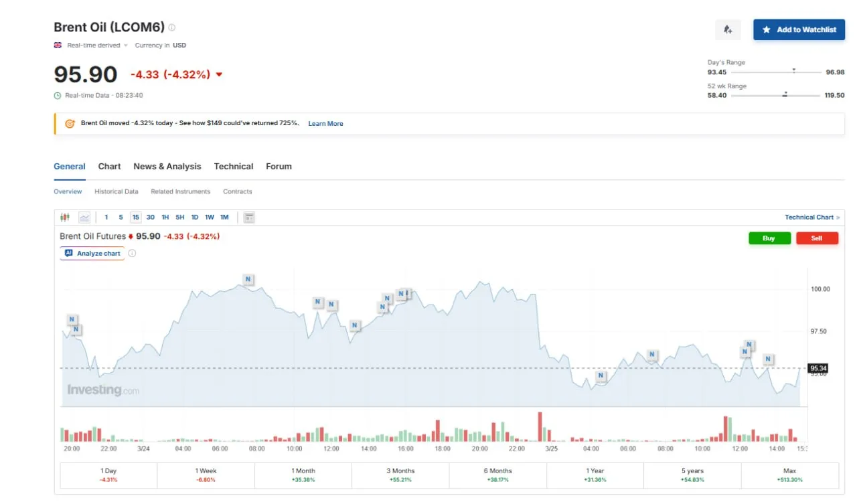Click the red down arrow beside price change
This screenshot has height=504, width=857.
tap(219, 75)
